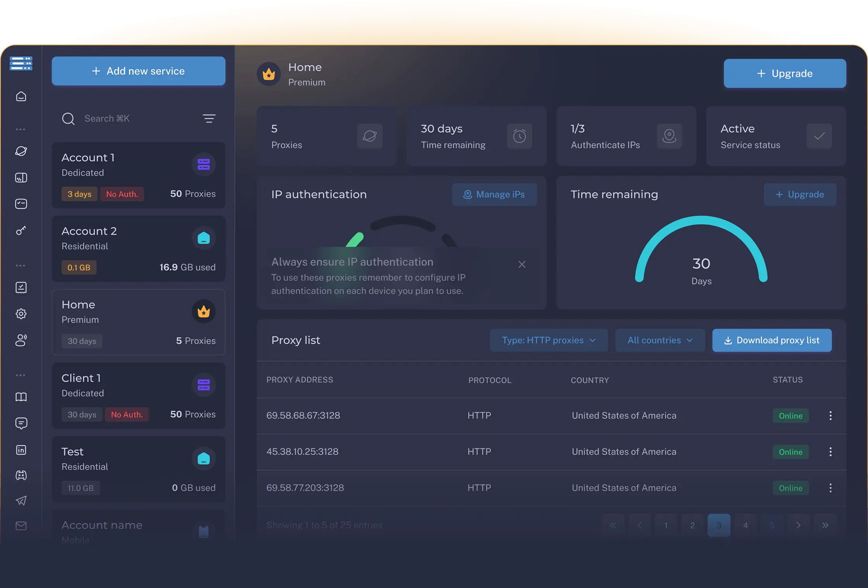This screenshot has height=588, width=868.
Task: Go to page 5 of proxy list
Action: (772, 525)
